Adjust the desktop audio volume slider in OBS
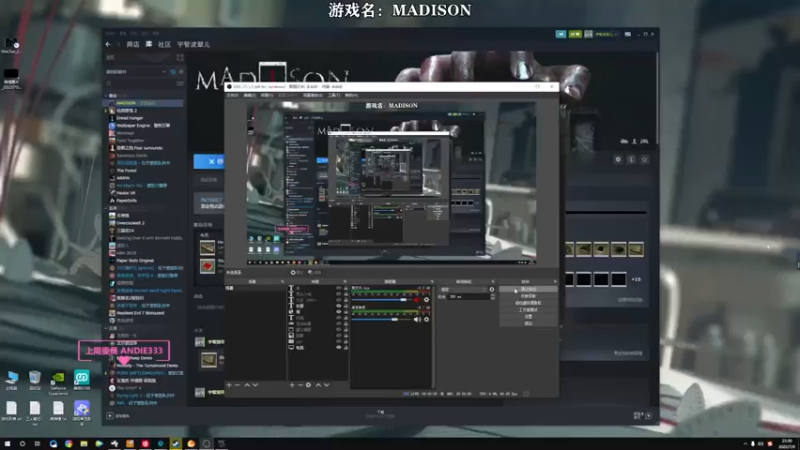The height and width of the screenshot is (450, 800). click(x=381, y=319)
